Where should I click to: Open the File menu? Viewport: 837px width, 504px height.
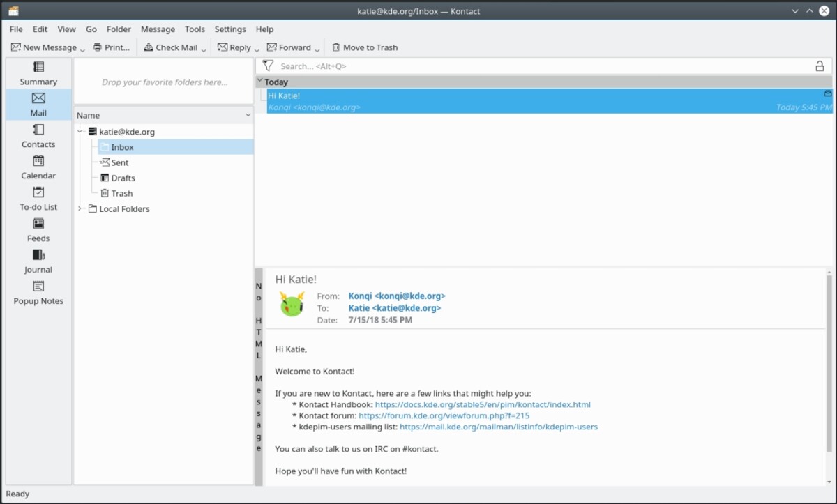point(16,29)
